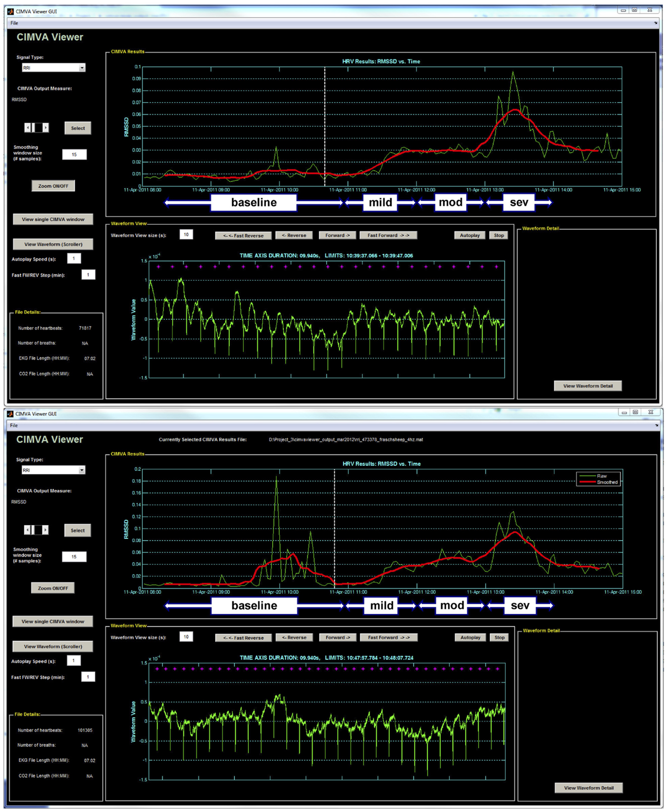Click View single CIMVA window, top window
This screenshot has width=668, height=812.
[x=53, y=219]
